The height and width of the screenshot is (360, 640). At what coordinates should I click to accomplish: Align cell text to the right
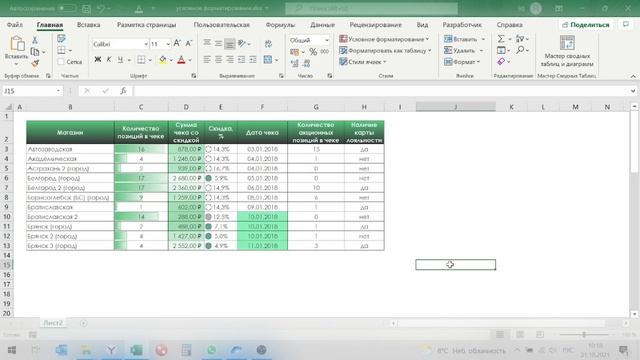(230, 60)
